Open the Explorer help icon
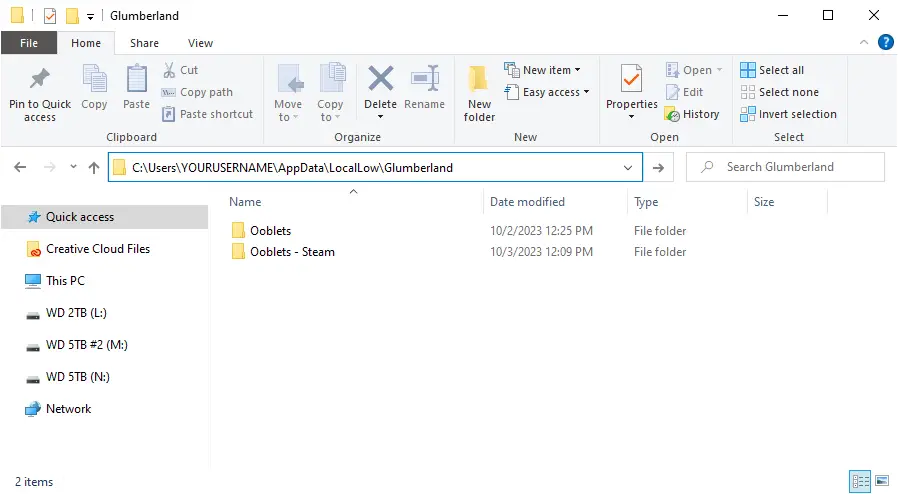This screenshot has height=494, width=898. (x=885, y=42)
